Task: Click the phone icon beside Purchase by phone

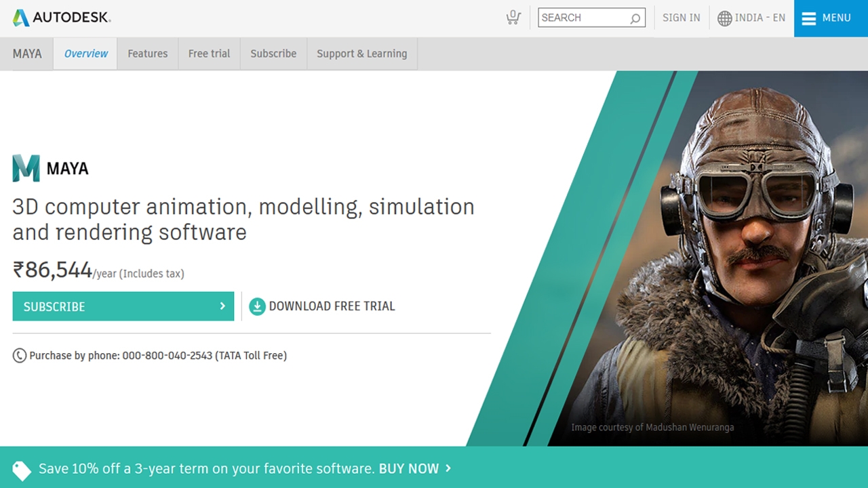Action: pyautogui.click(x=20, y=355)
